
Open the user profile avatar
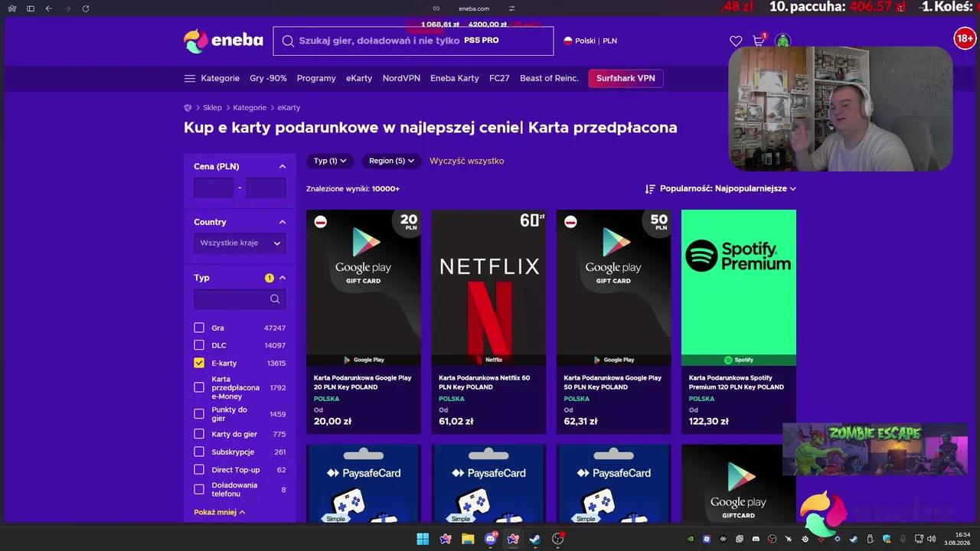(782, 41)
